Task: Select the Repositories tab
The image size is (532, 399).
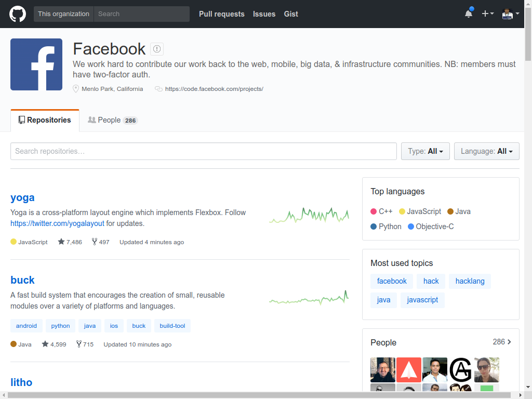Action: point(45,120)
